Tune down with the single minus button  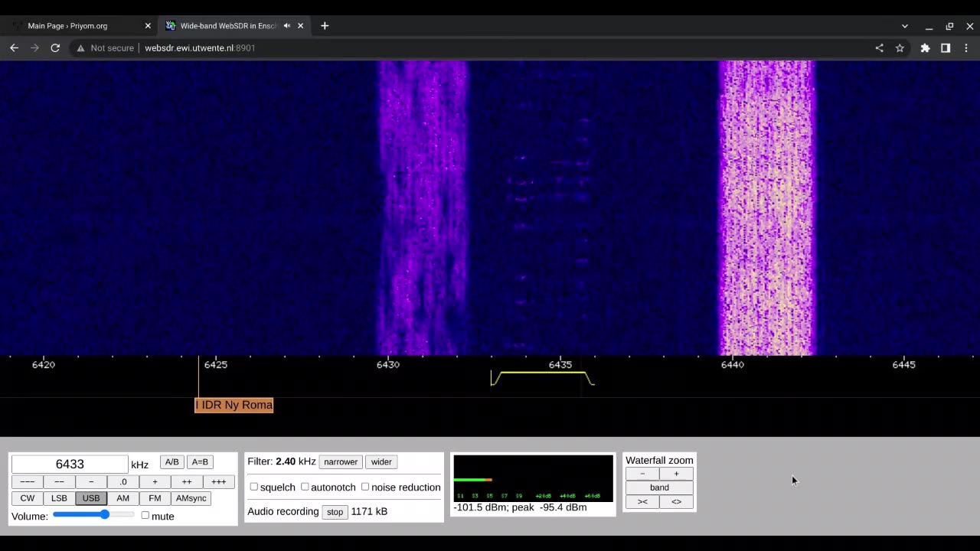[91, 481]
